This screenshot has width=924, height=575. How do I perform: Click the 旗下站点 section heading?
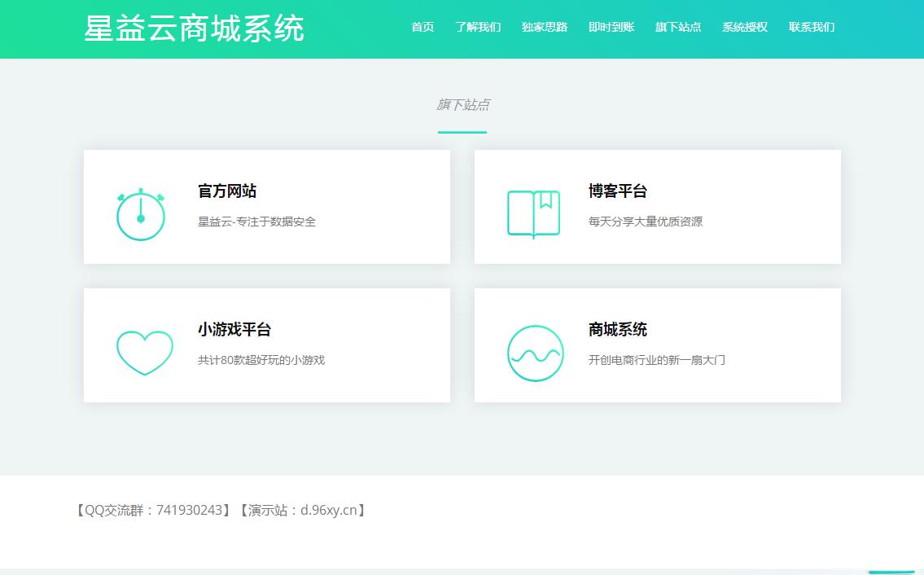point(462,105)
